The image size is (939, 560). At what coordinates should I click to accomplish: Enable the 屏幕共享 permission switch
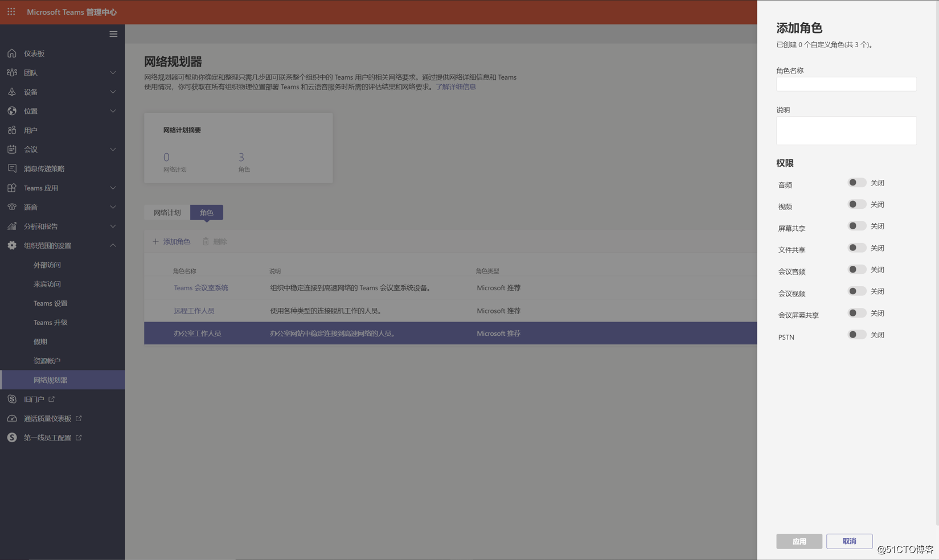coord(857,226)
